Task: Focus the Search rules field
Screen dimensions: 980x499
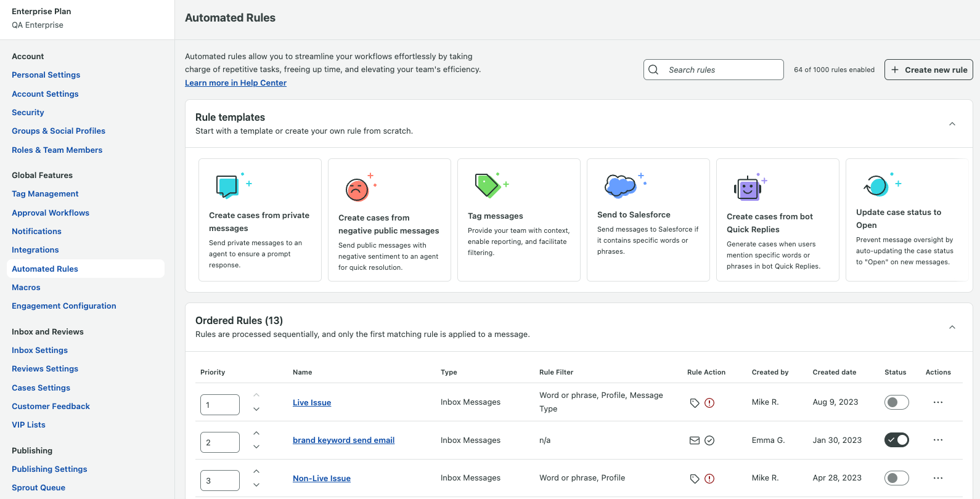Action: click(714, 70)
